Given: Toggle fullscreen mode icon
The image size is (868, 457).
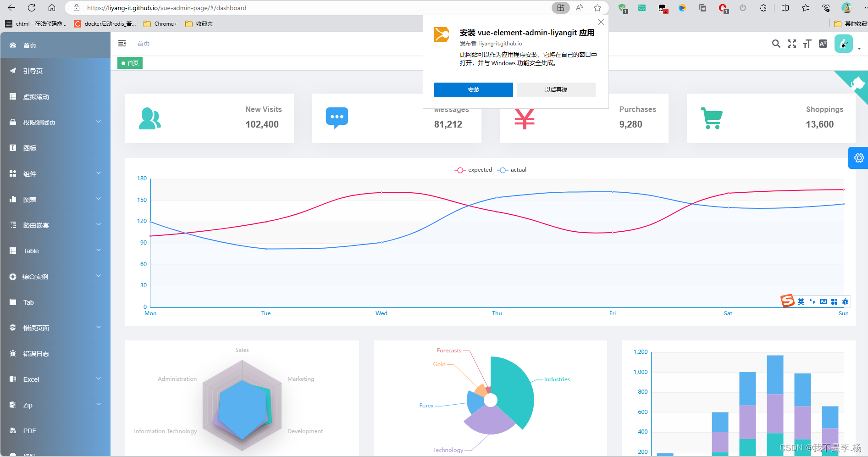Looking at the screenshot, I should coord(792,44).
